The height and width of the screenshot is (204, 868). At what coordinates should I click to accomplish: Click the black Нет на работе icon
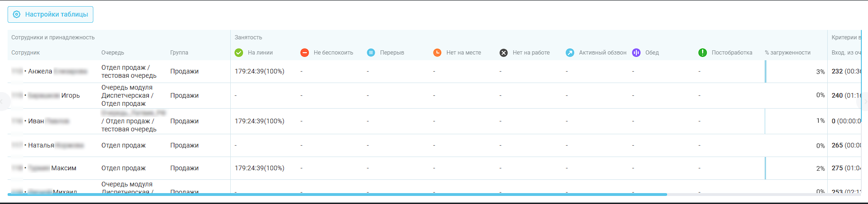click(x=504, y=53)
